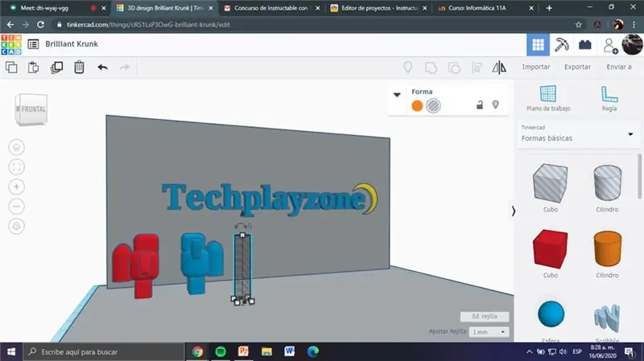This screenshot has width=644, height=361.
Task: Toggle the lock editing padlock icon
Action: (479, 105)
